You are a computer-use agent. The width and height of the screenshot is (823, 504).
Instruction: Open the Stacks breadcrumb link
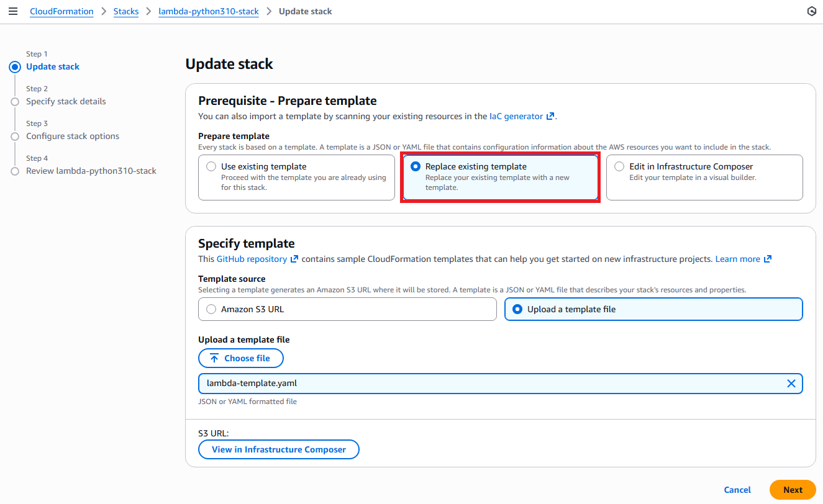coord(126,11)
